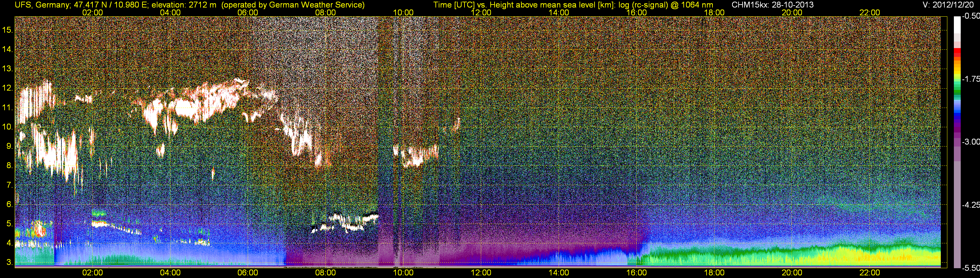This screenshot has height=278, width=980.
Task: Click the '12:00' tick on the bottom time axis
Action: (x=481, y=273)
